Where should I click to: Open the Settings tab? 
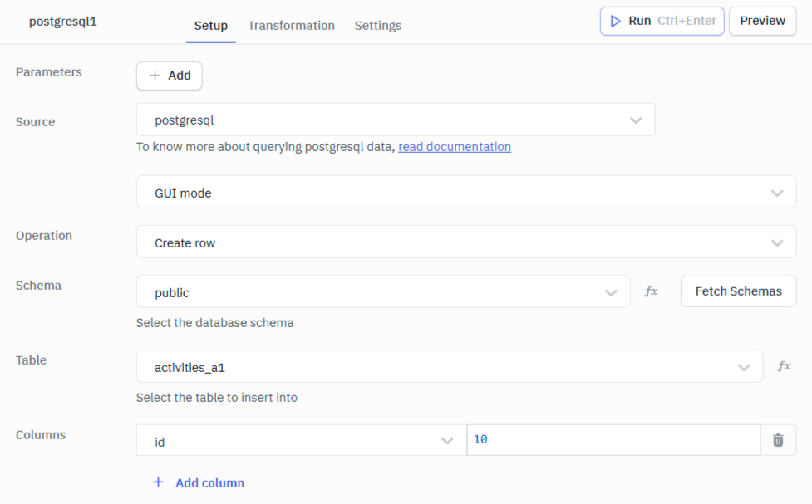point(377,26)
